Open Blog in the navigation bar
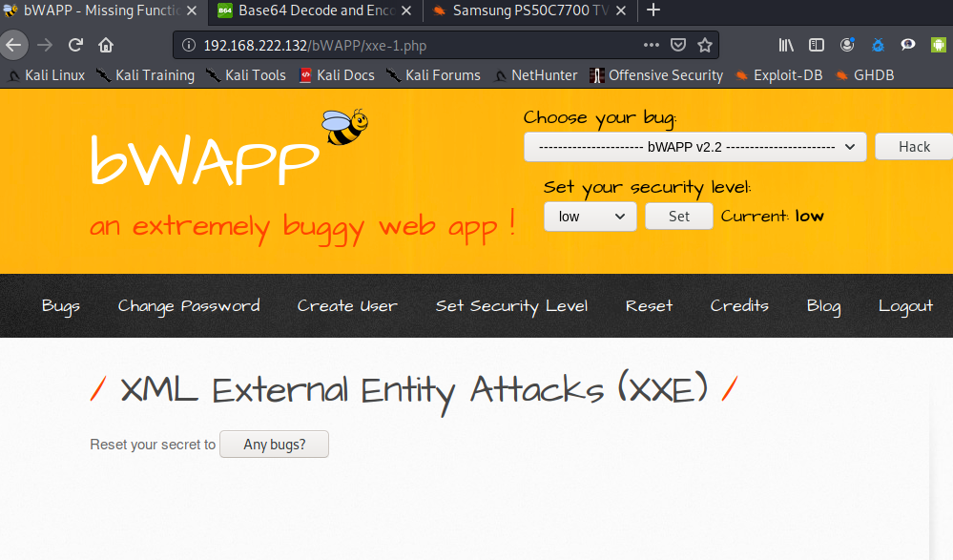Image resolution: width=953 pixels, height=560 pixels. pos(823,306)
